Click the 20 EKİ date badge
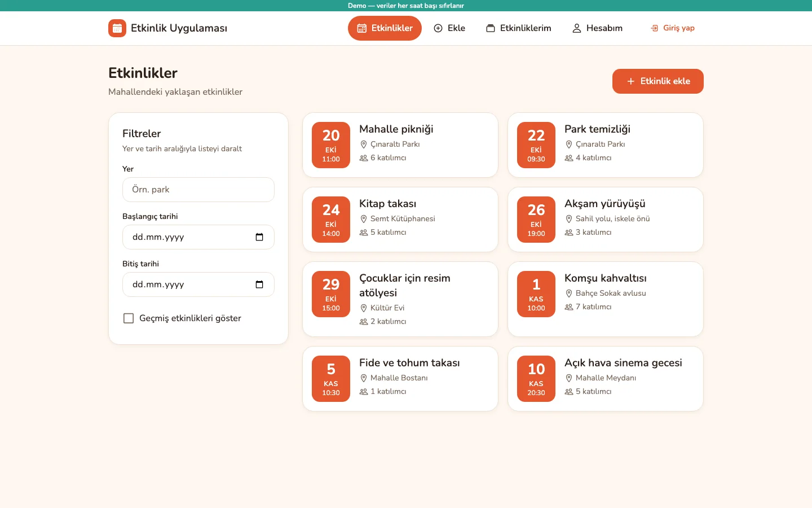Image resolution: width=812 pixels, height=508 pixels. [331, 145]
